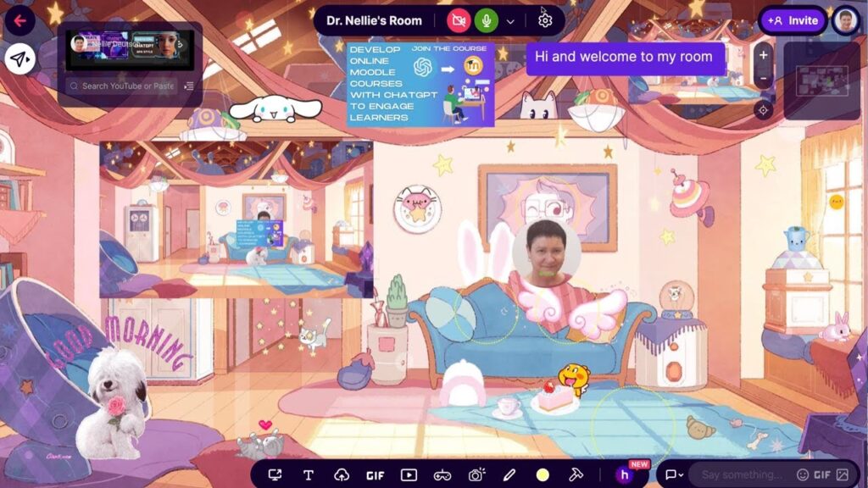The width and height of the screenshot is (868, 488).
Task: Open the games controller icon
Action: click(x=442, y=475)
